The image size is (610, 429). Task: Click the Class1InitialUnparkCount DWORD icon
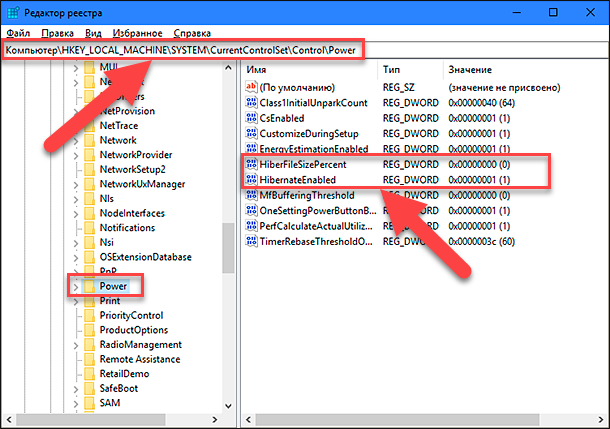click(x=251, y=102)
